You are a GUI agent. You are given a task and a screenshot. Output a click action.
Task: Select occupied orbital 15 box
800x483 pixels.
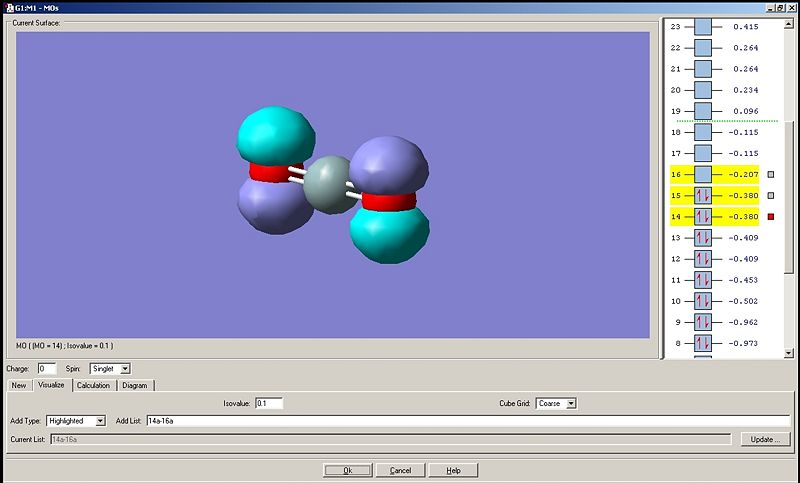(703, 196)
